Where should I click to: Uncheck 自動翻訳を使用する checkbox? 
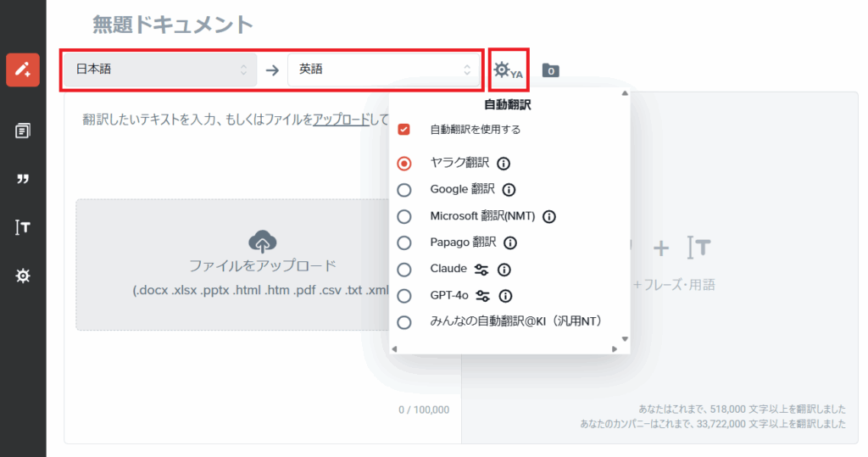point(404,130)
